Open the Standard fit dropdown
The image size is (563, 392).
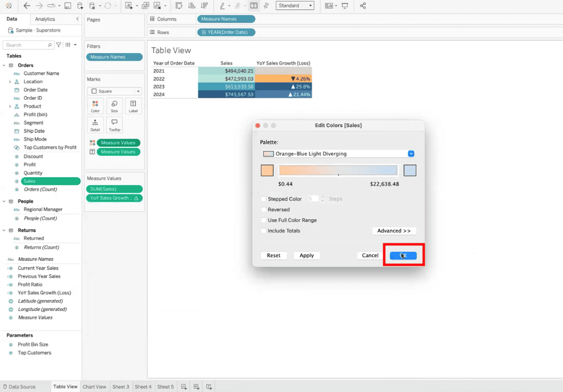[x=295, y=6]
